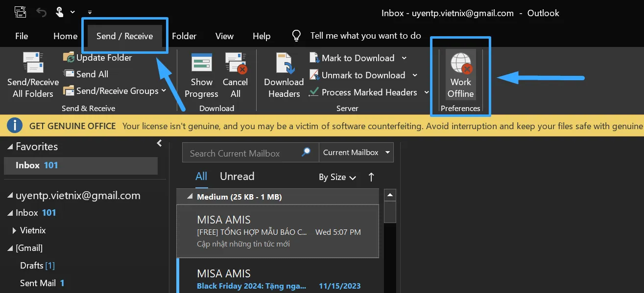Viewport: 644px width, 293px height.
Task: Click the Send/Receive All Folders icon
Action: coord(33,63)
